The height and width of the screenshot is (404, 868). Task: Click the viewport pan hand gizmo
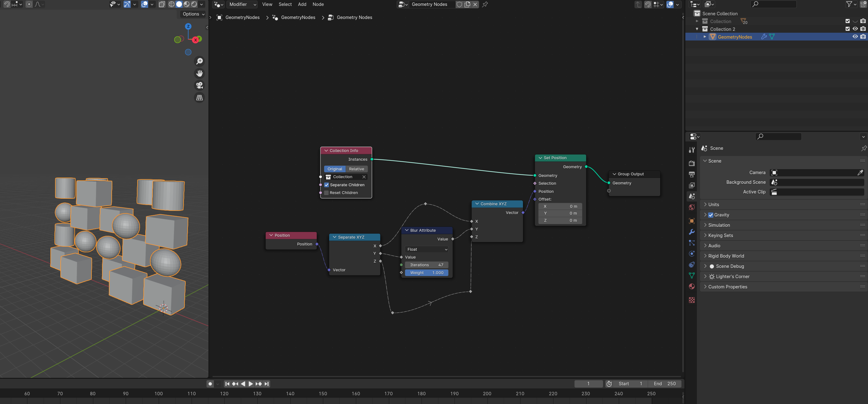(199, 73)
